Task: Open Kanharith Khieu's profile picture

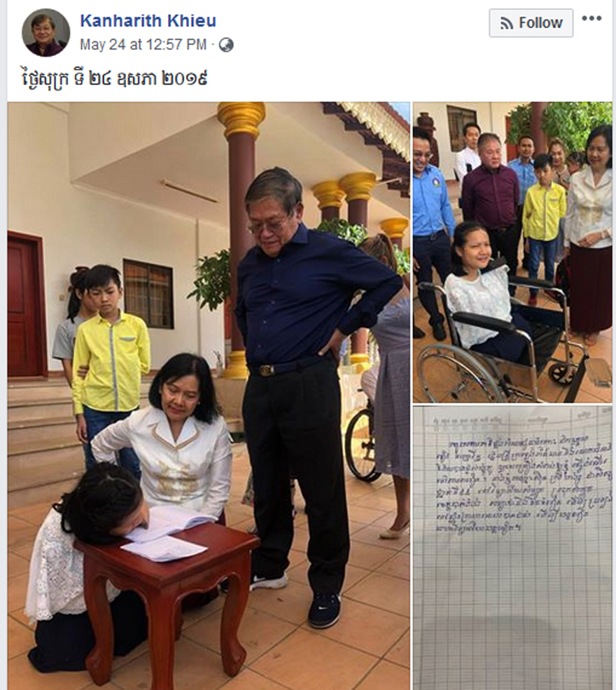Action: tap(45, 32)
